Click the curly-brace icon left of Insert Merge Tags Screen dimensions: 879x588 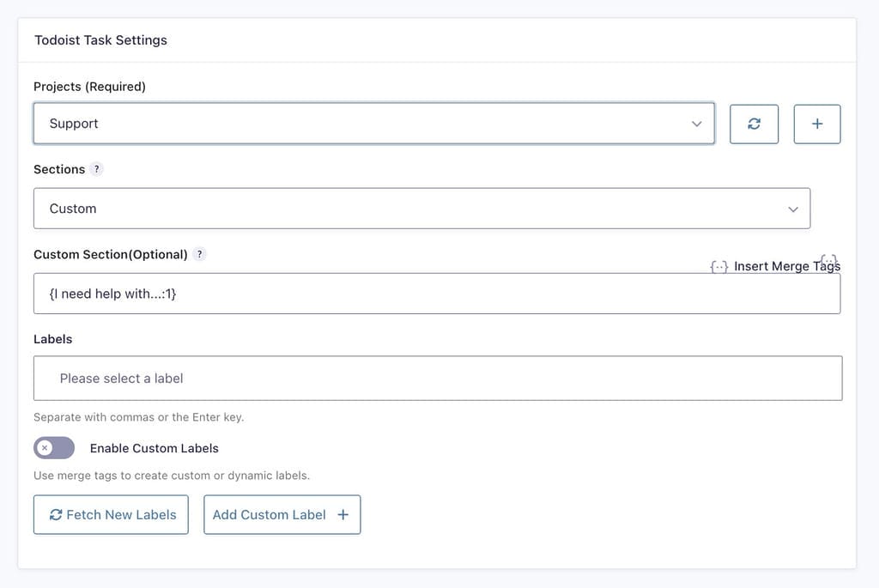pyautogui.click(x=719, y=267)
